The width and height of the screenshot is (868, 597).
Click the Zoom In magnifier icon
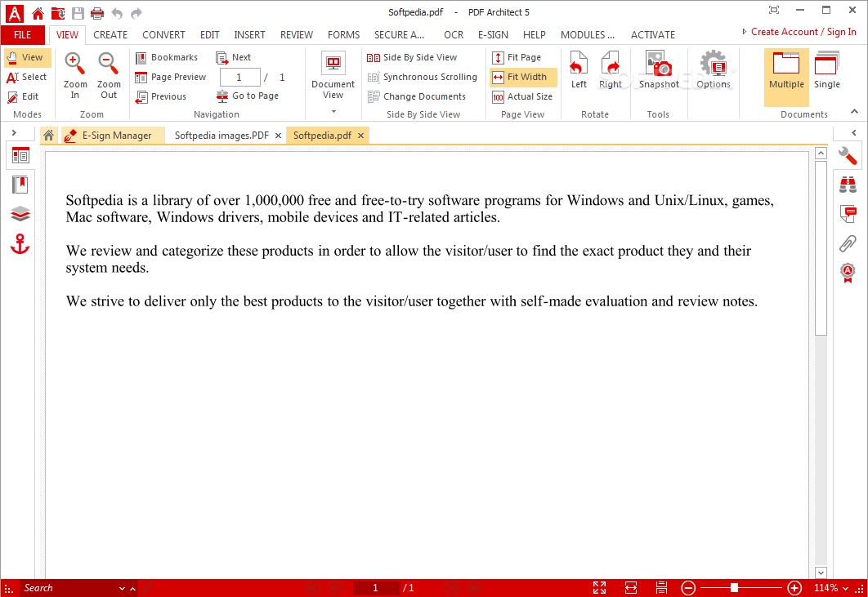[x=74, y=64]
